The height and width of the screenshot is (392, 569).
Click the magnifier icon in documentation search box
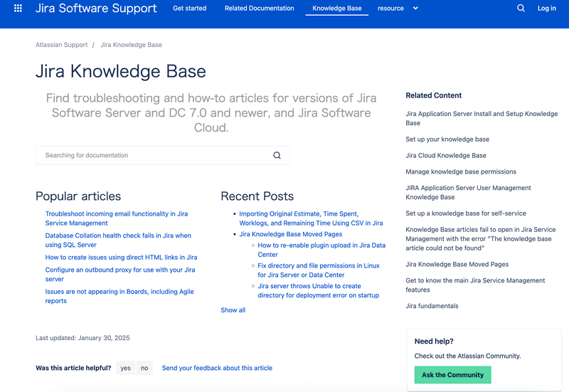click(x=277, y=155)
